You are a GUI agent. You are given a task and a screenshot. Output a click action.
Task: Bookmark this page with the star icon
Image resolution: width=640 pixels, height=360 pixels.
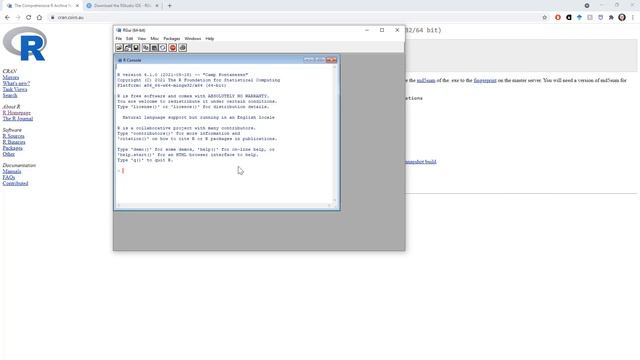pos(544,18)
